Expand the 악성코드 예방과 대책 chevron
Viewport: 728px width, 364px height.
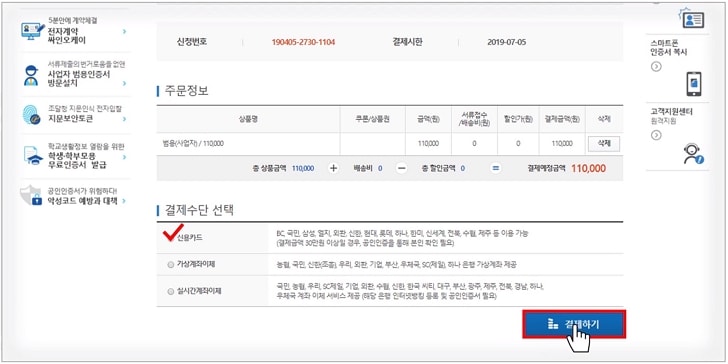point(124,201)
